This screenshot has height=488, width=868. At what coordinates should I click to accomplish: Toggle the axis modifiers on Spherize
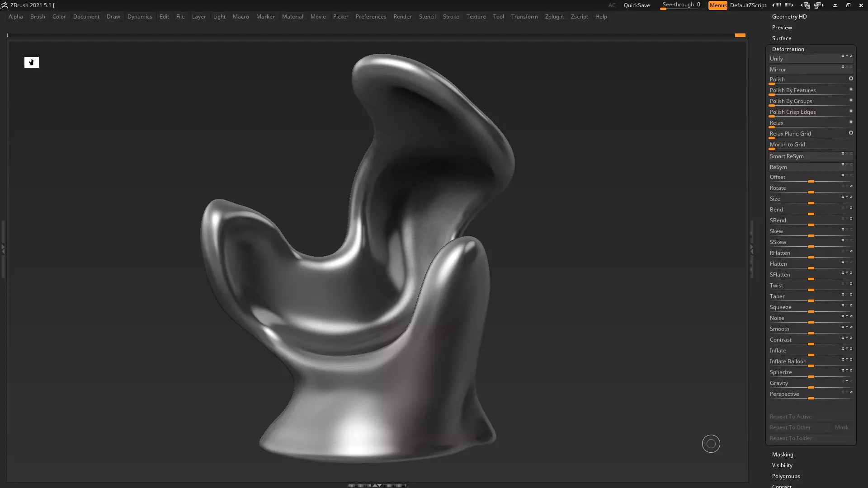pos(847,371)
